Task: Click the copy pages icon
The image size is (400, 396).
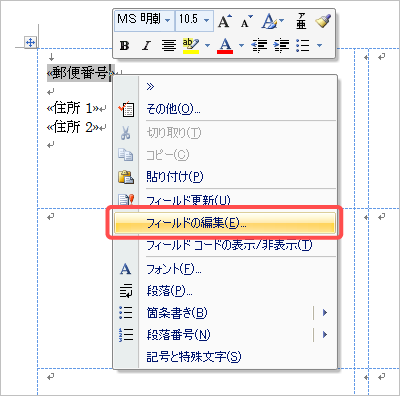Action: tap(126, 155)
